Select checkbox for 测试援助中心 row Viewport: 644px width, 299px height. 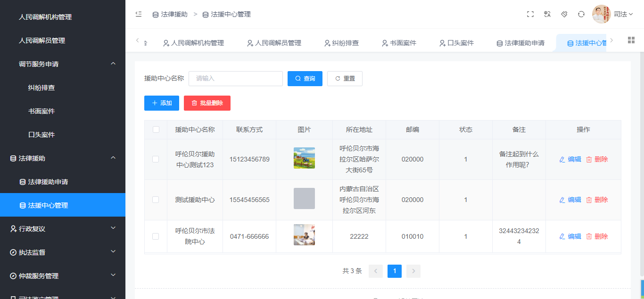(156, 200)
